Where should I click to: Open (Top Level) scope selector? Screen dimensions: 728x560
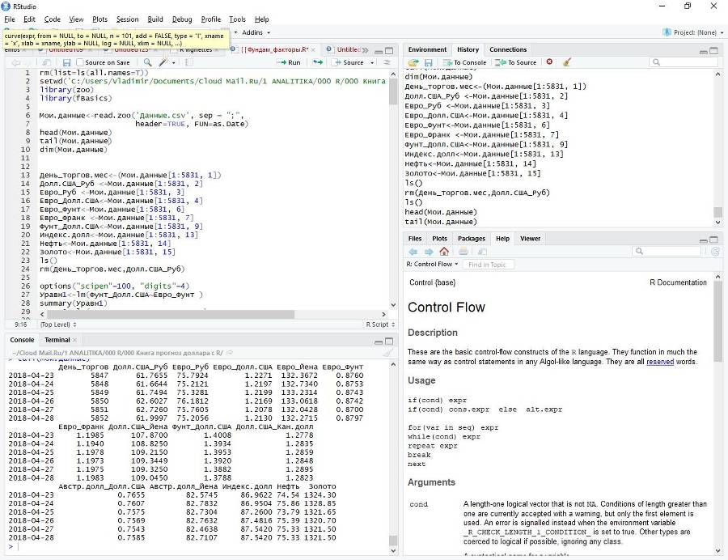pyautogui.click(x=58, y=325)
